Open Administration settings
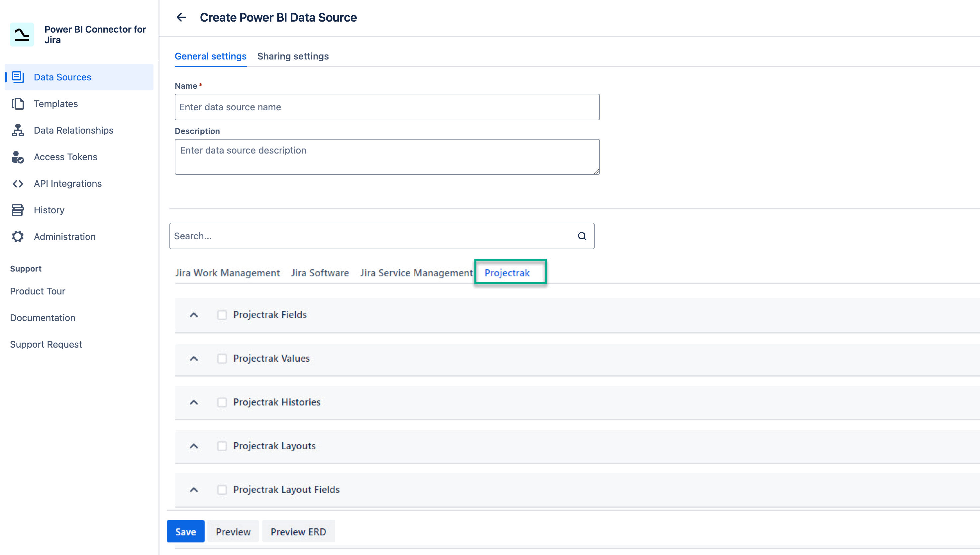The image size is (980, 555). click(64, 236)
